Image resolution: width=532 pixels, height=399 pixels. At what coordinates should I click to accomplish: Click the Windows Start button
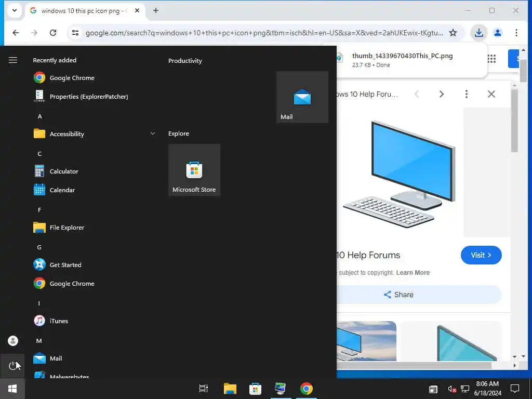click(12, 389)
